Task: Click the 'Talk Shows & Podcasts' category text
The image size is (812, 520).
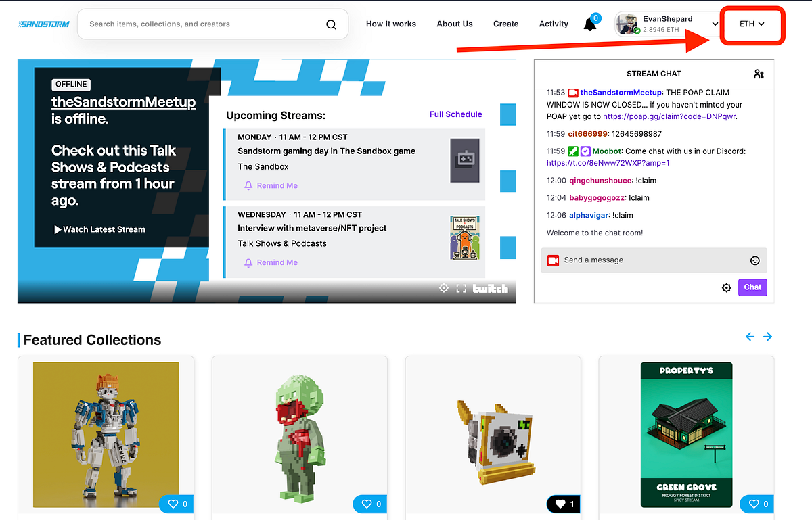Action: tap(282, 243)
